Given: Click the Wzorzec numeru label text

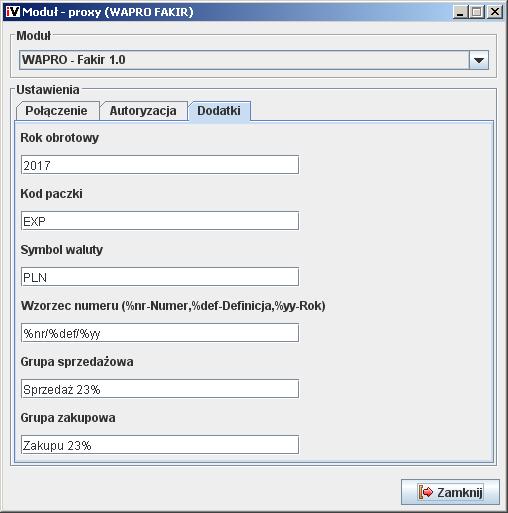Looking at the screenshot, I should tap(173, 306).
